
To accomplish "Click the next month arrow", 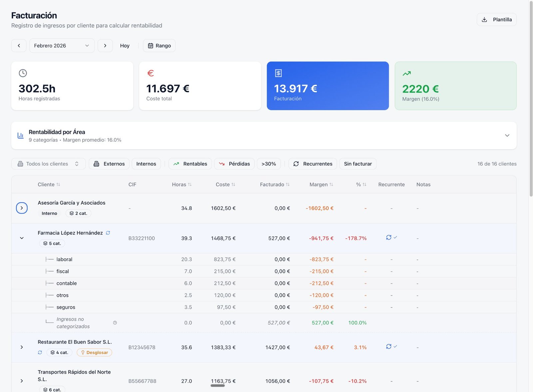I will pyautogui.click(x=105, y=46).
